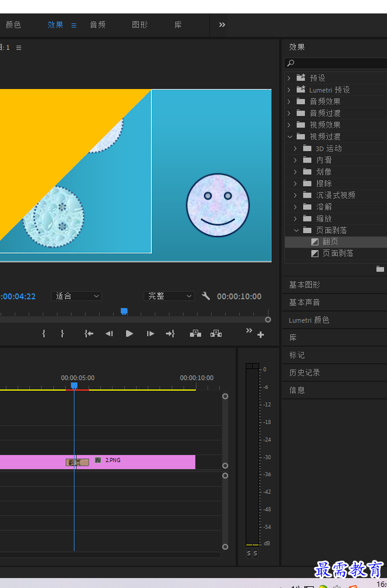
Task: Expand the 划像 subfolder
Action: [296, 172]
